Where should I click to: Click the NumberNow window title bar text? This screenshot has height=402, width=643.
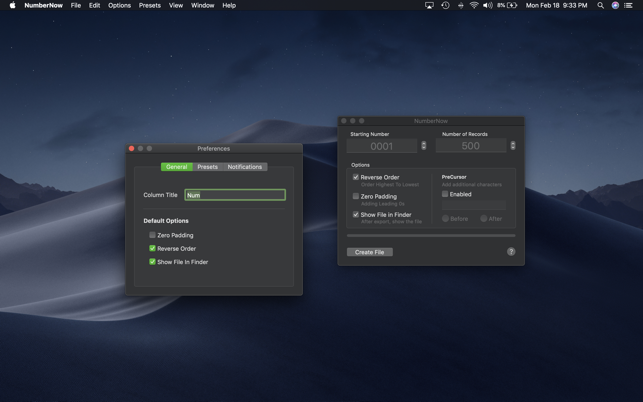click(431, 121)
